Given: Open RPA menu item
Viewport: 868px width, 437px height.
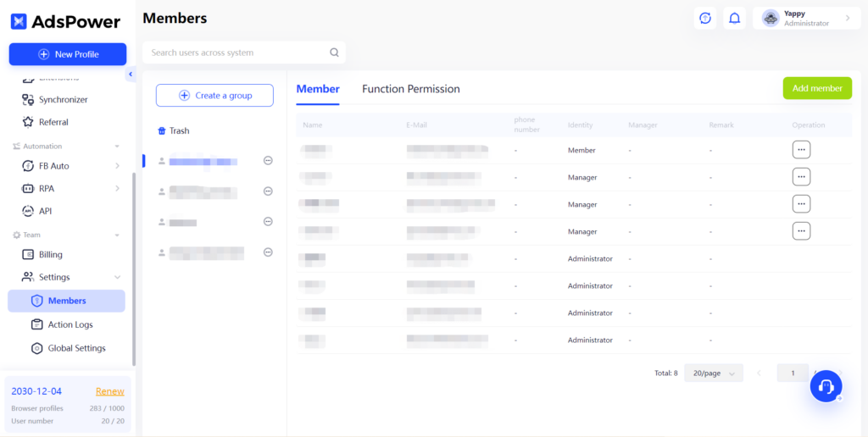Looking at the screenshot, I should click(47, 188).
